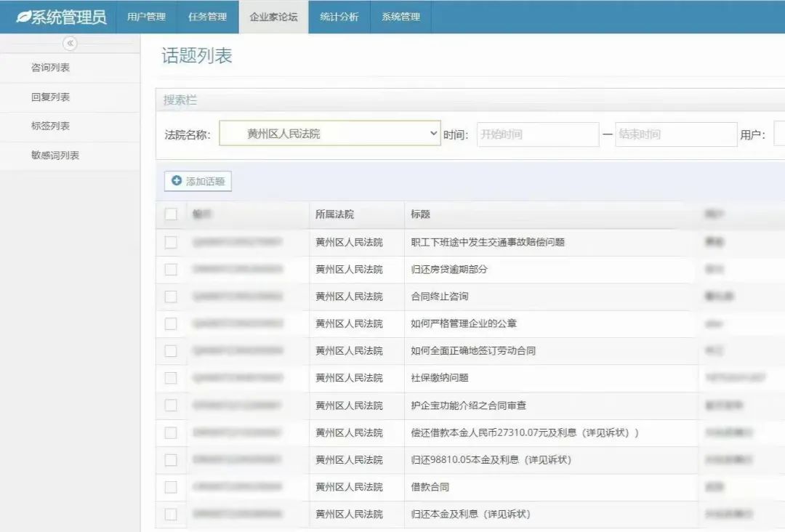Click title 合同终止咨询
Image resolution: width=785 pixels, height=532 pixels.
click(x=440, y=297)
